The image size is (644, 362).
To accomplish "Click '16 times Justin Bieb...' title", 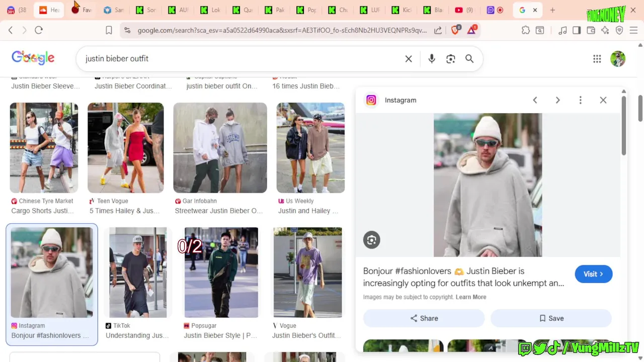I will pos(306,86).
